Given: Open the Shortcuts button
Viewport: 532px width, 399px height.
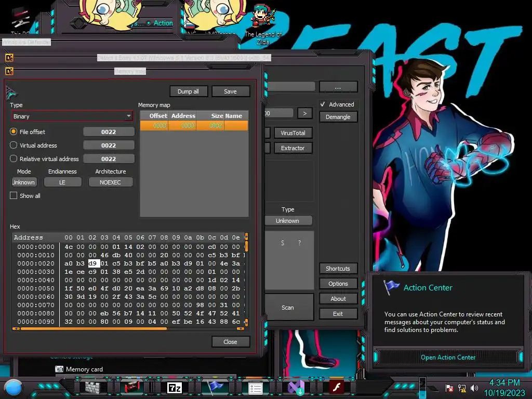Looking at the screenshot, I should 338,269.
